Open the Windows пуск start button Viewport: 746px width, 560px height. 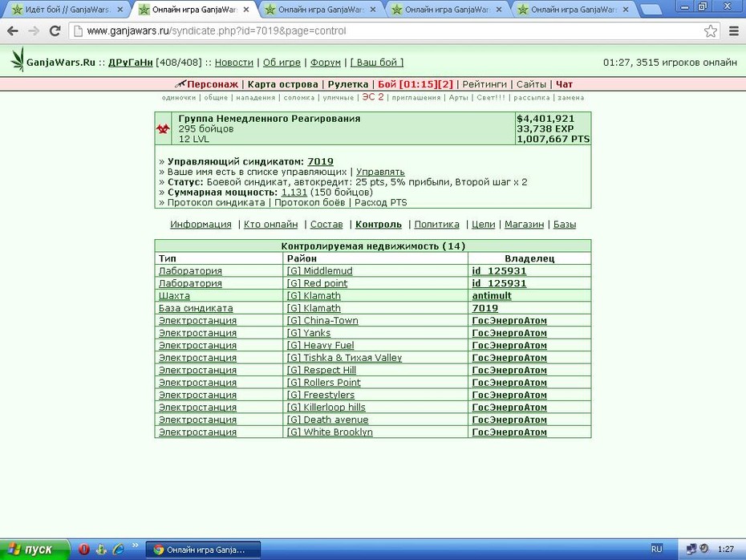[x=34, y=549]
